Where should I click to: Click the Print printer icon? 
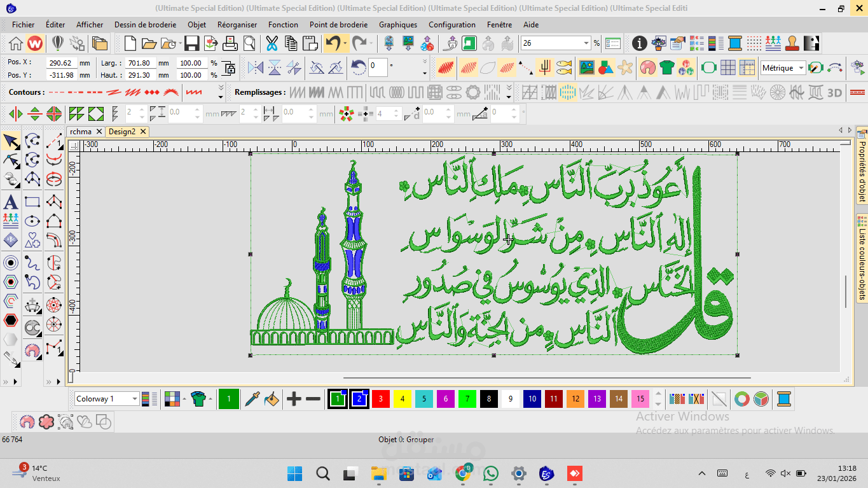pyautogui.click(x=230, y=43)
